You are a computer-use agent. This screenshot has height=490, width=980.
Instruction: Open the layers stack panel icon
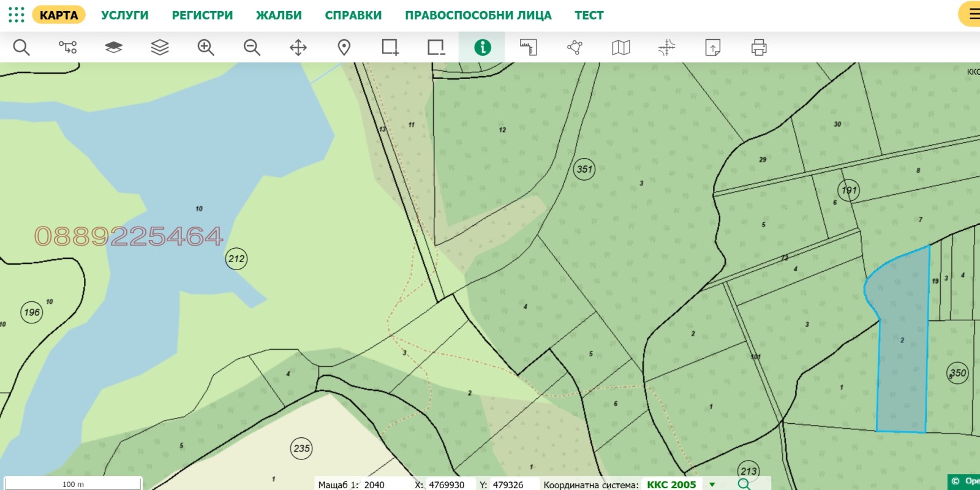point(159,47)
